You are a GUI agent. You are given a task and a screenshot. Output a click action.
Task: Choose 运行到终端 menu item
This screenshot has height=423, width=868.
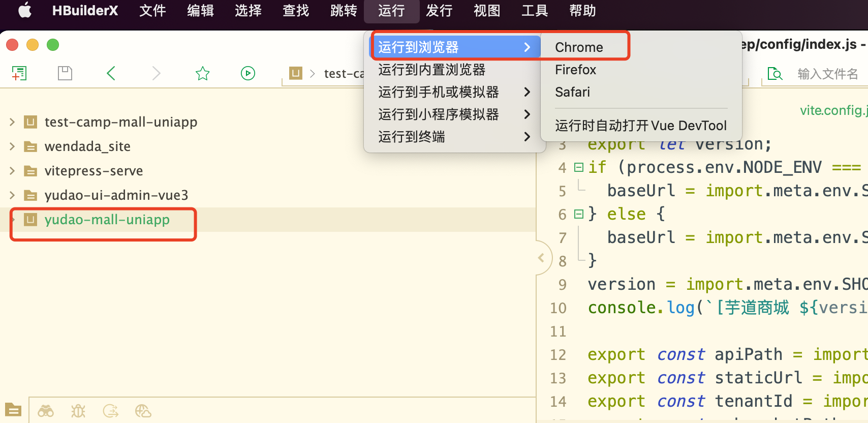(x=454, y=137)
